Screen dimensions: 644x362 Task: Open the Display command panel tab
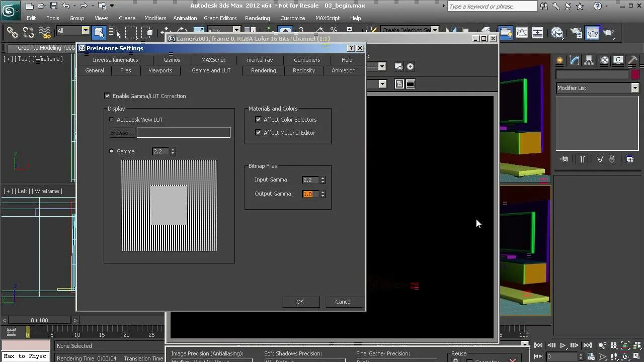click(x=618, y=60)
